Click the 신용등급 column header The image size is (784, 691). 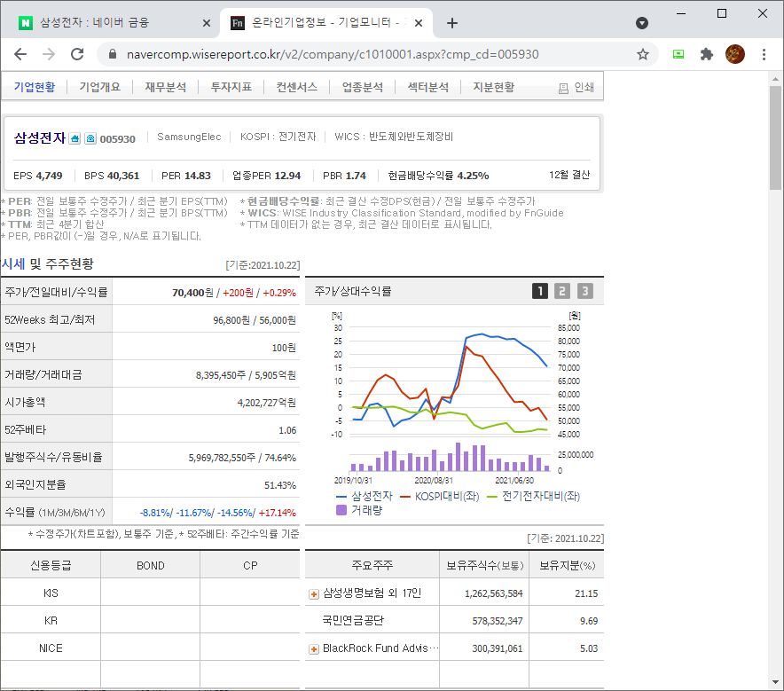[51, 566]
